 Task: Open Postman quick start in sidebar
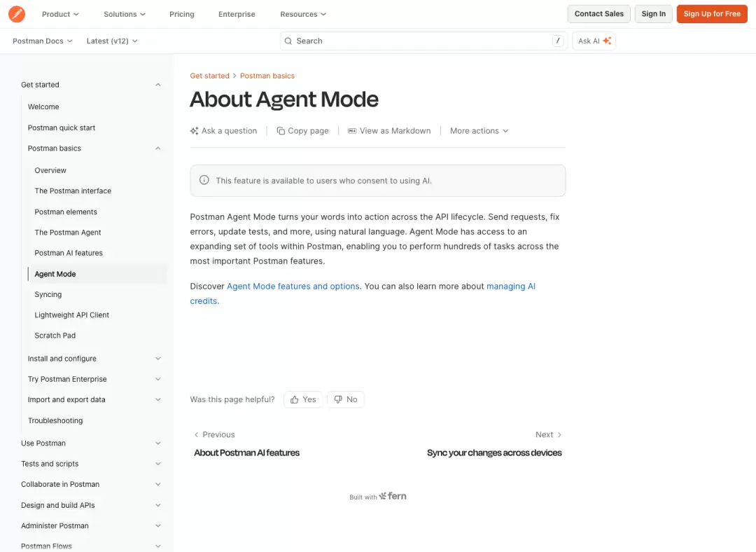coord(61,128)
